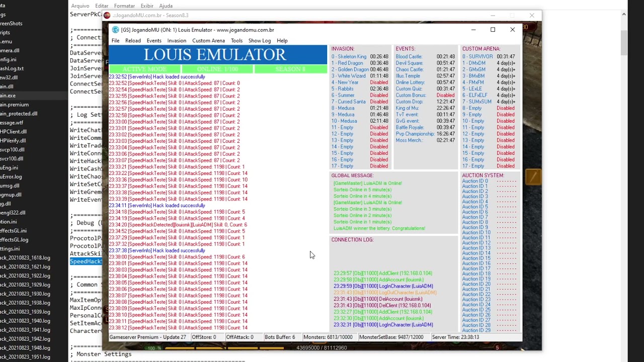Click Notepad's scroll up arrow
This screenshot has height=362, width=644.
(624, 15)
